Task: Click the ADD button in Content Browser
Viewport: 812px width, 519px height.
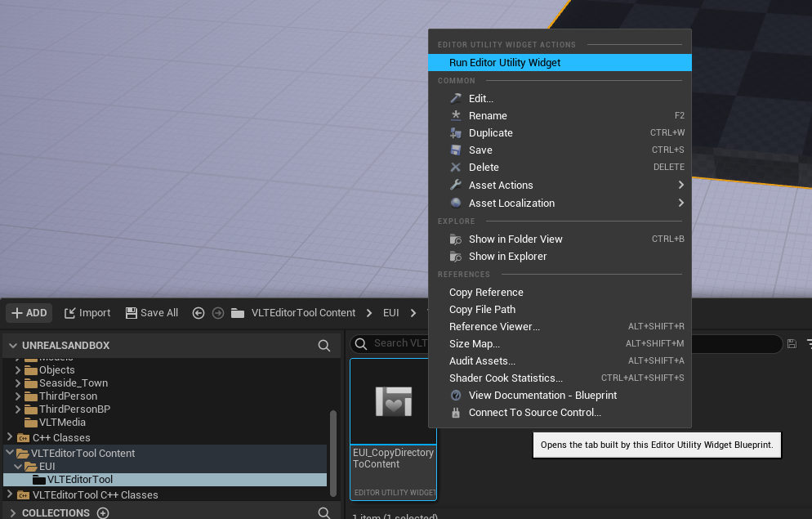Action: (x=29, y=313)
